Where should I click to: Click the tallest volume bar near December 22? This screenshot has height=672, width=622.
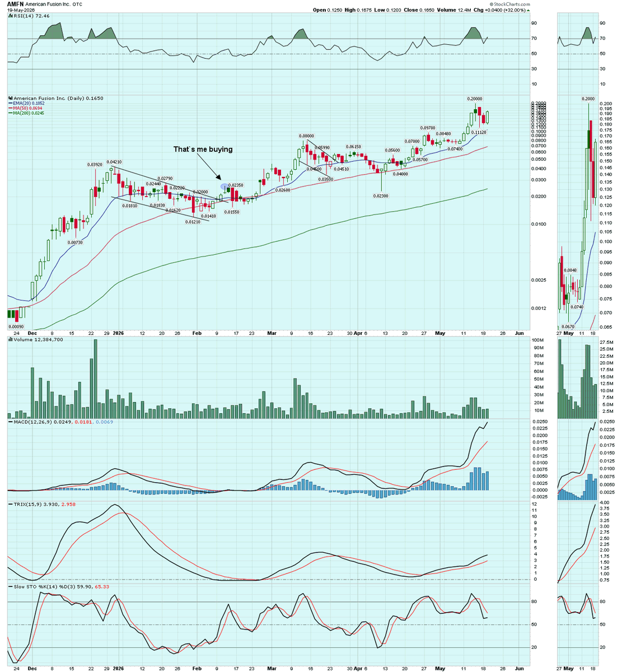point(95,379)
